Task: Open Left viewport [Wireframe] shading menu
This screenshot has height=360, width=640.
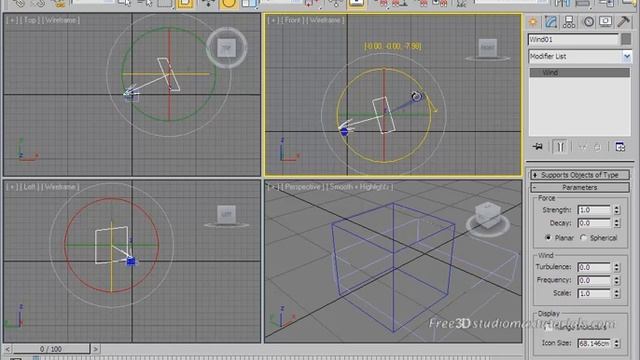Action: tap(60, 187)
